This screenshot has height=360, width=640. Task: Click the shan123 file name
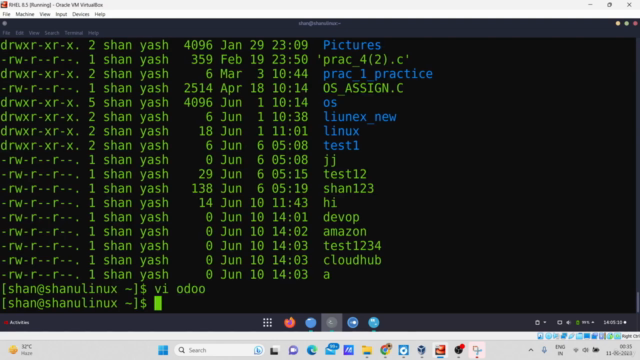(x=348, y=189)
